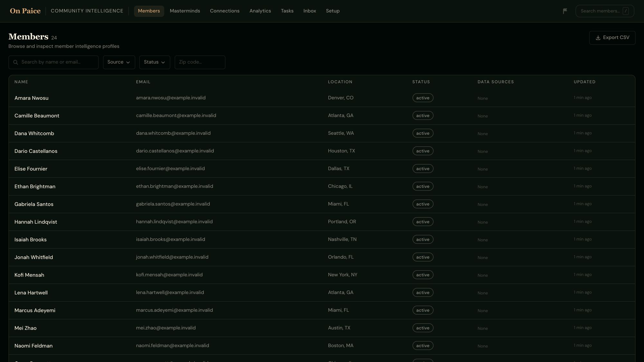The height and width of the screenshot is (362, 644).
Task: Focus the Search members box in header
Action: 605,11
